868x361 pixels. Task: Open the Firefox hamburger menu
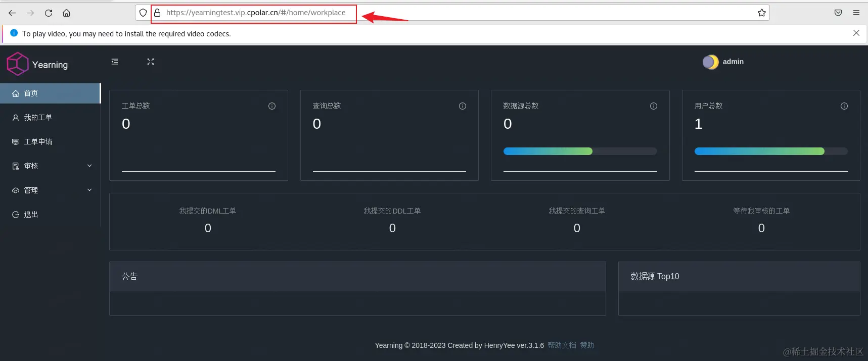[x=856, y=13]
